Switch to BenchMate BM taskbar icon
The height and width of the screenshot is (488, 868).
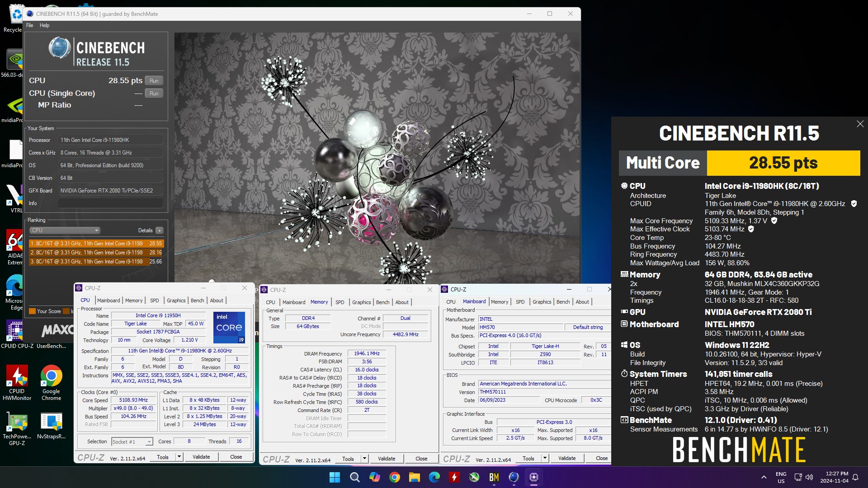point(494,477)
